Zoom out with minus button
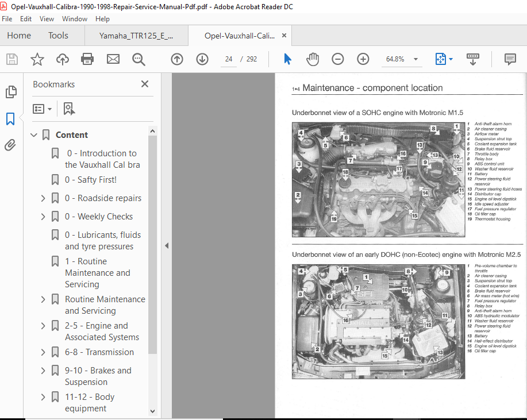The width and height of the screenshot is (527, 420). (337, 59)
